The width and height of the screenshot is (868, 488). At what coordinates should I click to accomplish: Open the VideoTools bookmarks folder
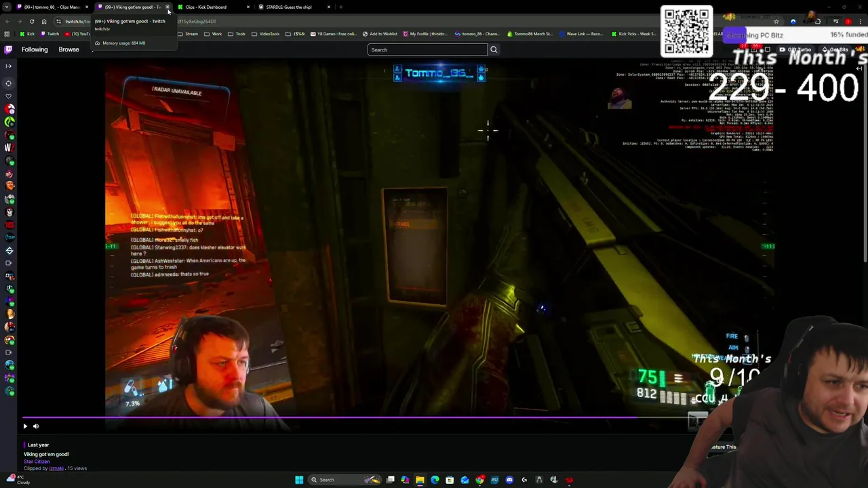(x=265, y=34)
